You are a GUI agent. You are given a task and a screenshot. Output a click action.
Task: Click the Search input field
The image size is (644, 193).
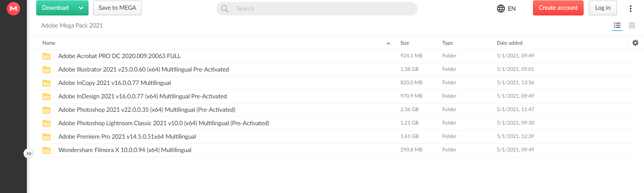click(322, 9)
